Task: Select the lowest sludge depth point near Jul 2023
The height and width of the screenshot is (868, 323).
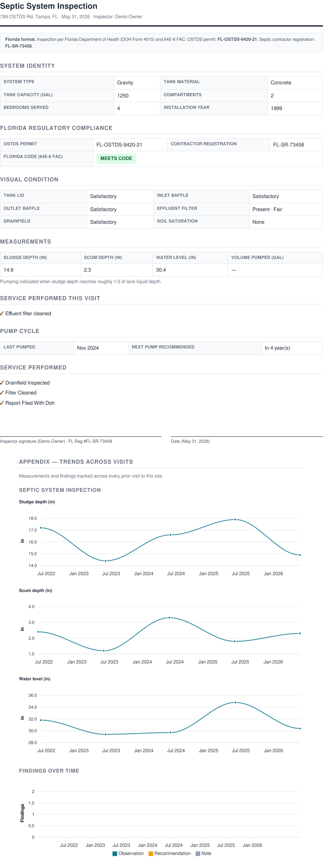Action: pos(106,561)
